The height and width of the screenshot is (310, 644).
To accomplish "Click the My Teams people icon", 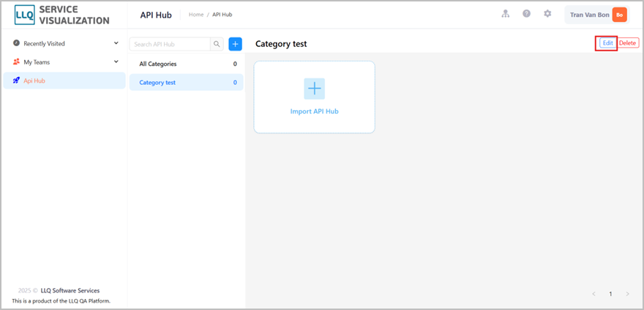I will pos(16,62).
